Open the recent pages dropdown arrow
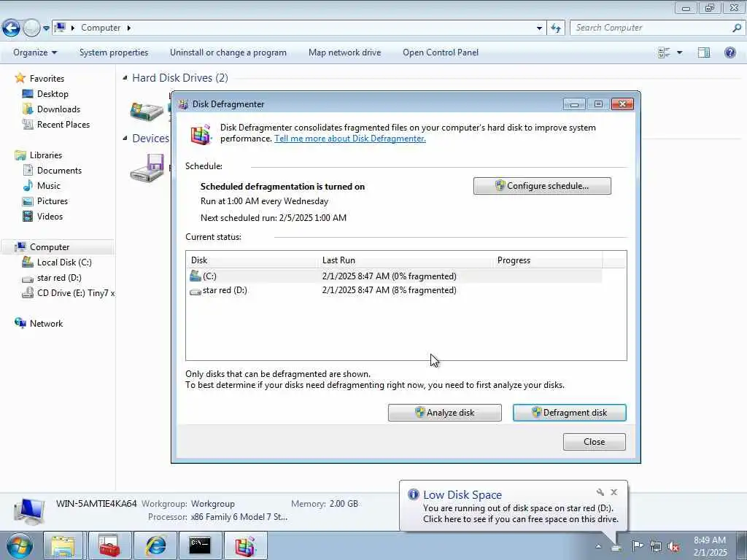This screenshot has width=747, height=560. [x=46, y=28]
